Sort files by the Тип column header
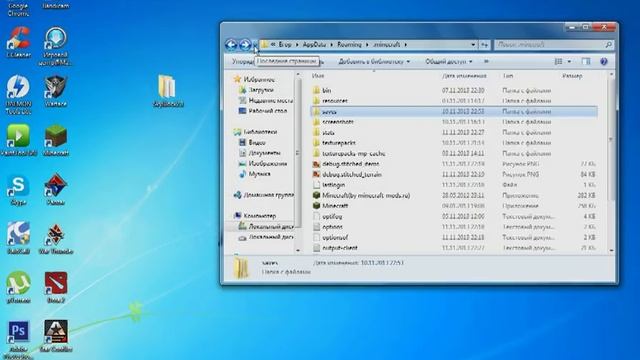 tap(508, 76)
